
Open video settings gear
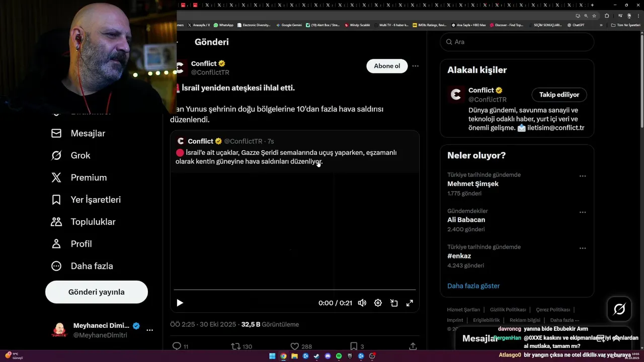tap(378, 303)
